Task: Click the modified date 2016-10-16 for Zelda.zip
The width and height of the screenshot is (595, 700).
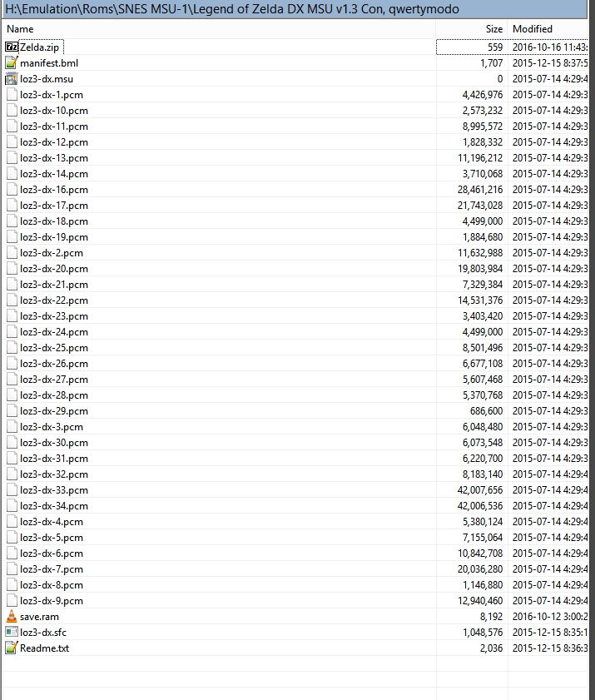Action: (x=550, y=47)
